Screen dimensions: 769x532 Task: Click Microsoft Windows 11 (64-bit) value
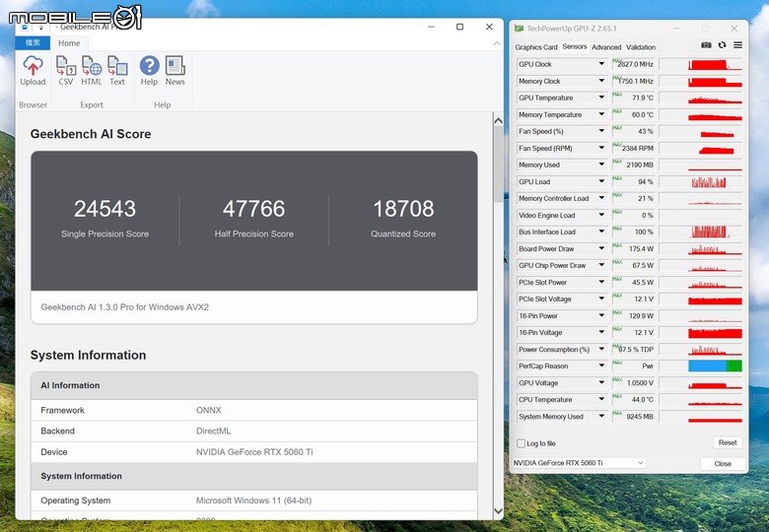pos(253,500)
